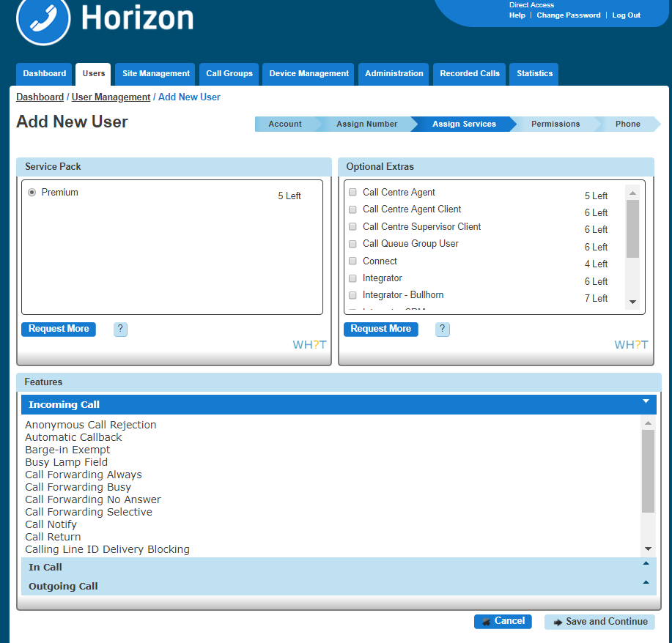This screenshot has height=643, width=672.
Task: Select Calling Line ID Delivery Blocking
Action: 107,549
